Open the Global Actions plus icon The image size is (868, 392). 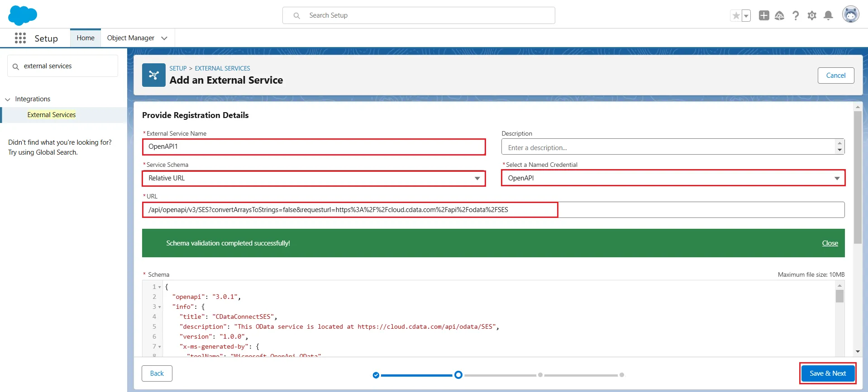point(764,15)
